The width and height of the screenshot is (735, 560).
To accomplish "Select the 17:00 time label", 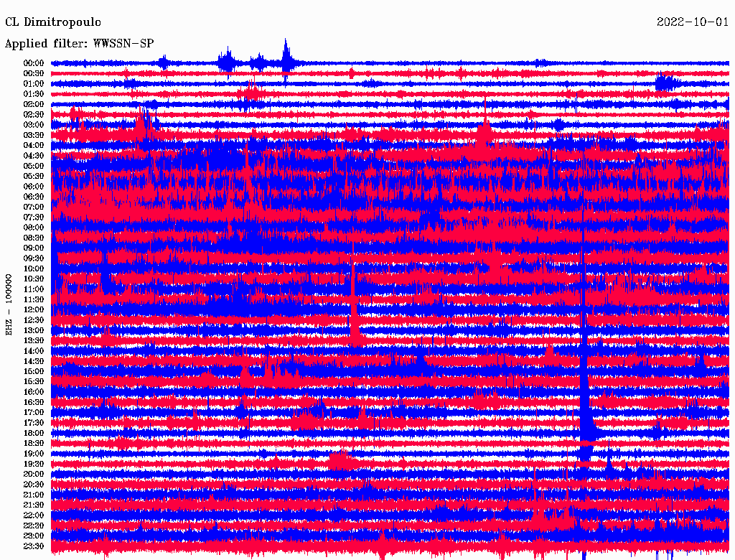I will click(x=34, y=413).
